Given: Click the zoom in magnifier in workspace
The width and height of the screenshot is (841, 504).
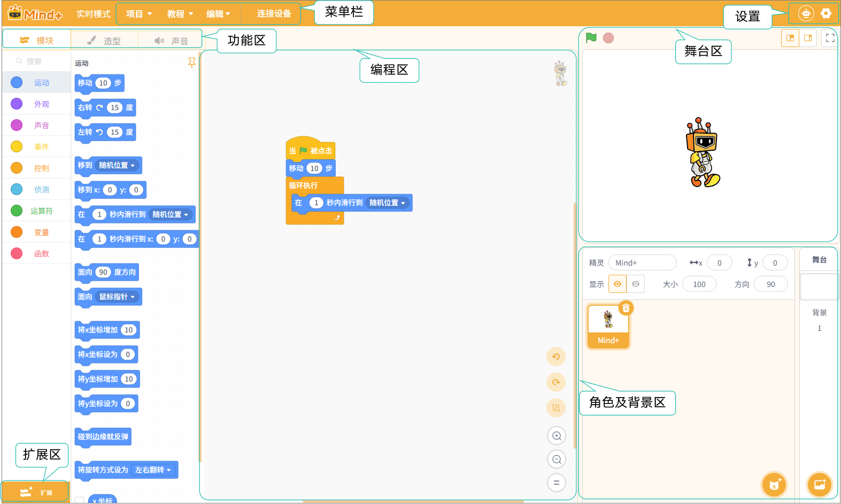Looking at the screenshot, I should point(556,436).
